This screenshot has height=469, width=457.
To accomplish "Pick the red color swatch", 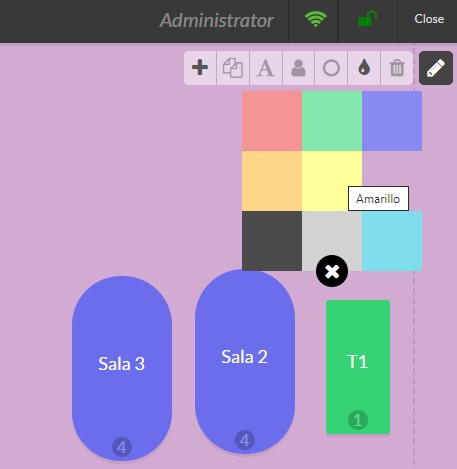I will (272, 121).
